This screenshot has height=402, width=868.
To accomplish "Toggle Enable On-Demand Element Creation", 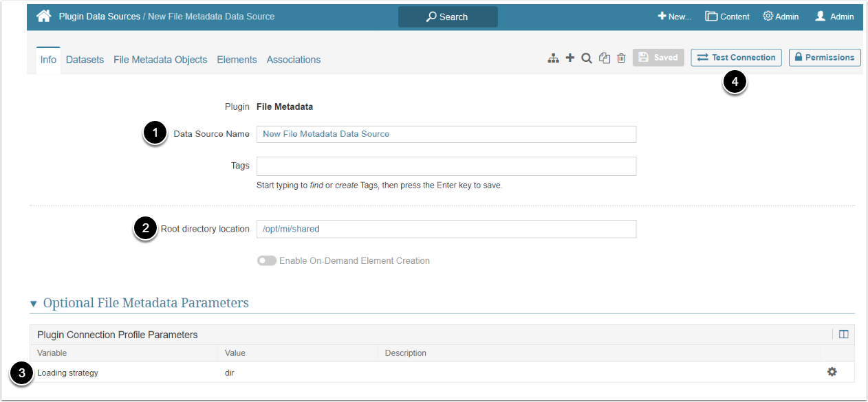I will pyautogui.click(x=267, y=261).
